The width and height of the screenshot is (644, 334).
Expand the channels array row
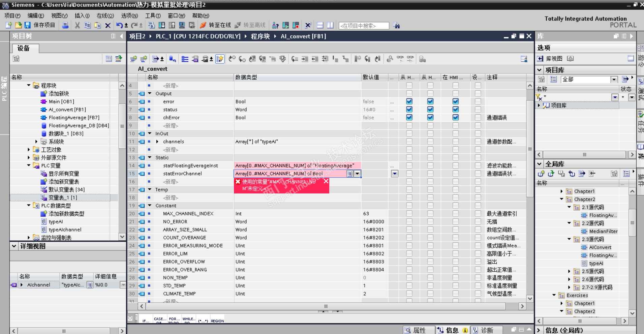click(157, 142)
